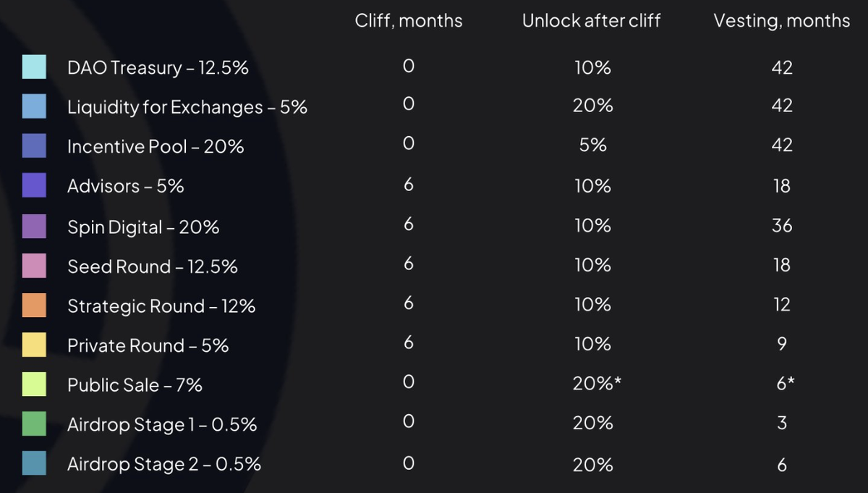
Task: Click the DAO Treasury color swatch
Action: [34, 67]
